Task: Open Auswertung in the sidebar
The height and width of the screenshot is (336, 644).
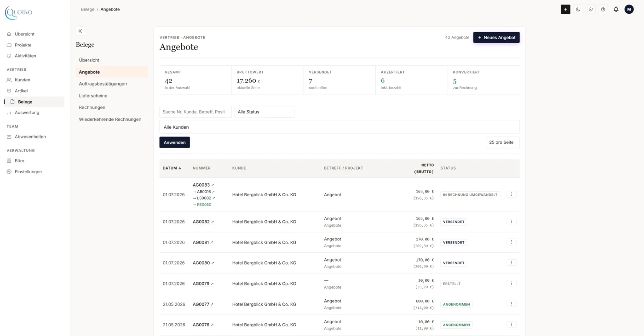Action: (27, 113)
